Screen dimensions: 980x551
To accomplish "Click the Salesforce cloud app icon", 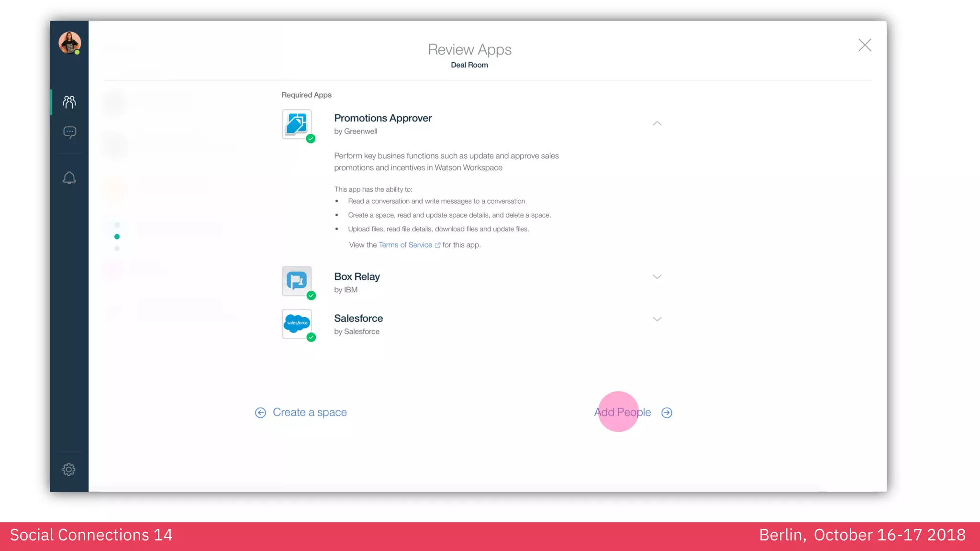I will 297,323.
